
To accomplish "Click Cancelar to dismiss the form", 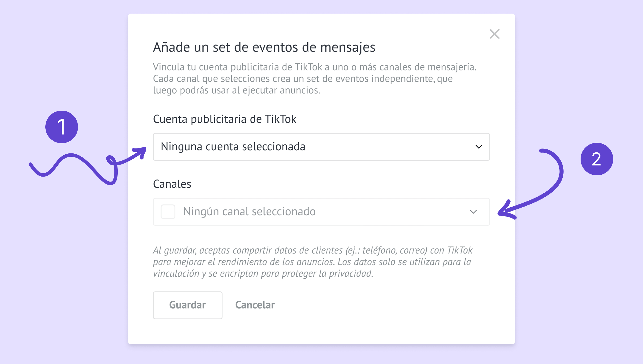I will point(255,305).
